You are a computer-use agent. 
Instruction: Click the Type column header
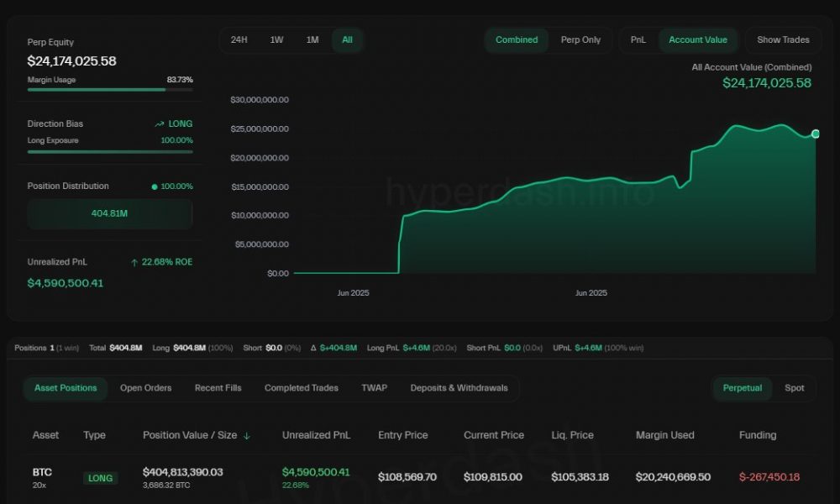94,435
